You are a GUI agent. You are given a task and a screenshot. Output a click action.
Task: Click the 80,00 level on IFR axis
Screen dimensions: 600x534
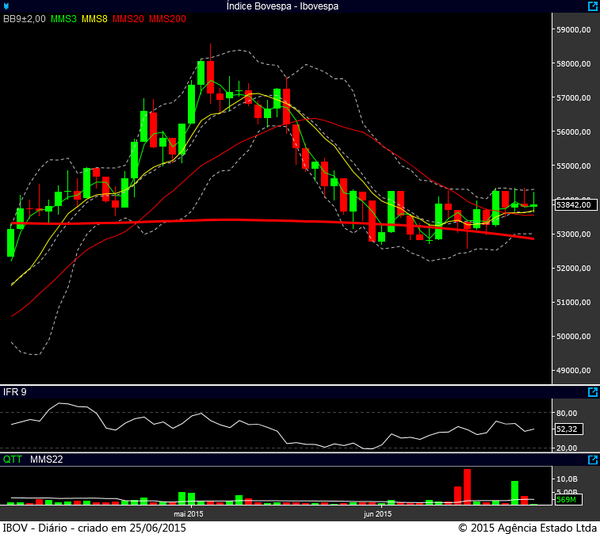[x=566, y=412]
